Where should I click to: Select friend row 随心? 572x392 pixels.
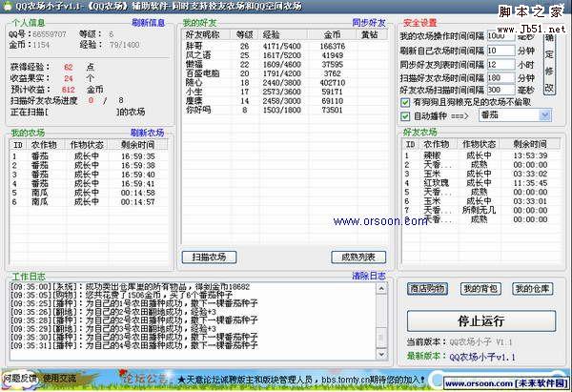click(284, 83)
